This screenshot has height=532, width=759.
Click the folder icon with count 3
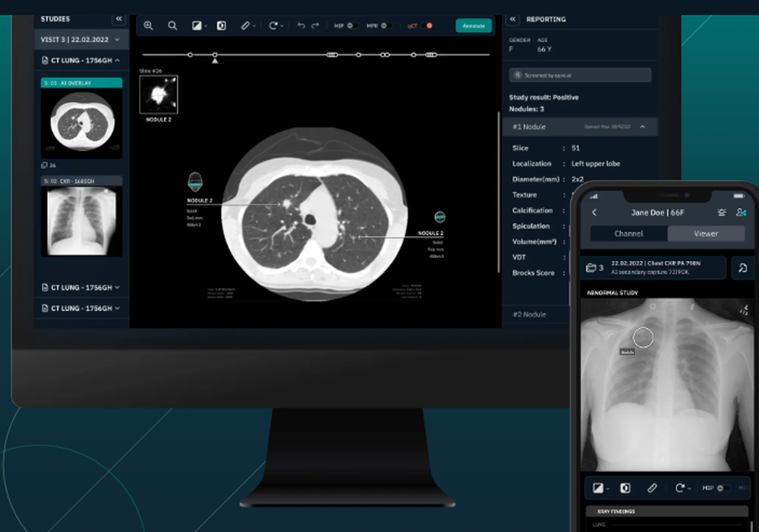(591, 268)
